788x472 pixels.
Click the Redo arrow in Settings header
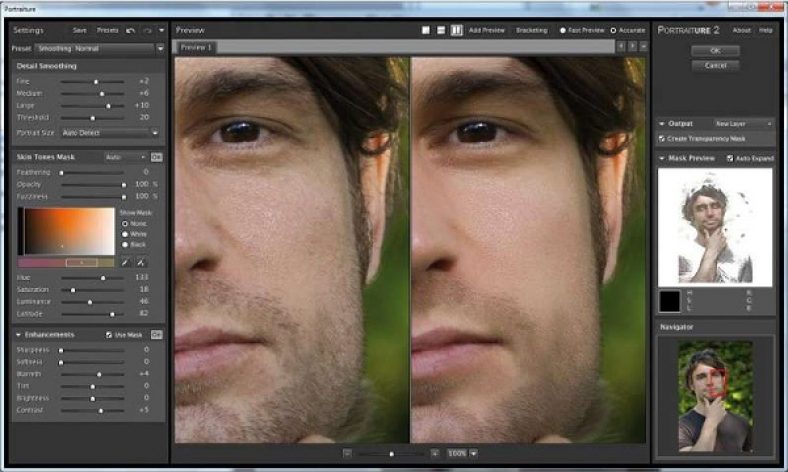click(147, 31)
